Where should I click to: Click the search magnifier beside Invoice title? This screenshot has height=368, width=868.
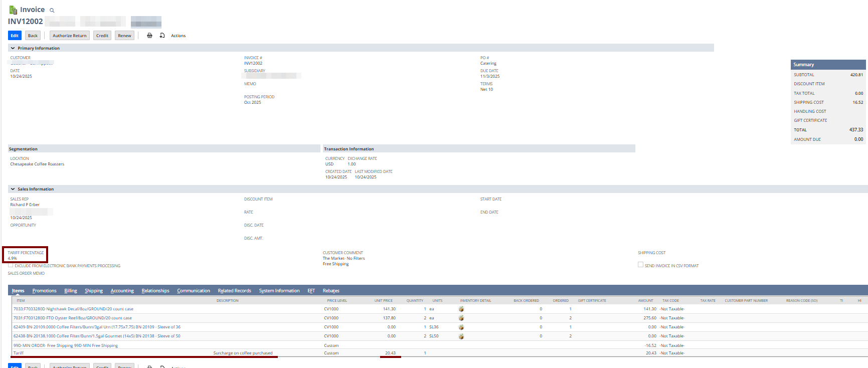(x=52, y=11)
